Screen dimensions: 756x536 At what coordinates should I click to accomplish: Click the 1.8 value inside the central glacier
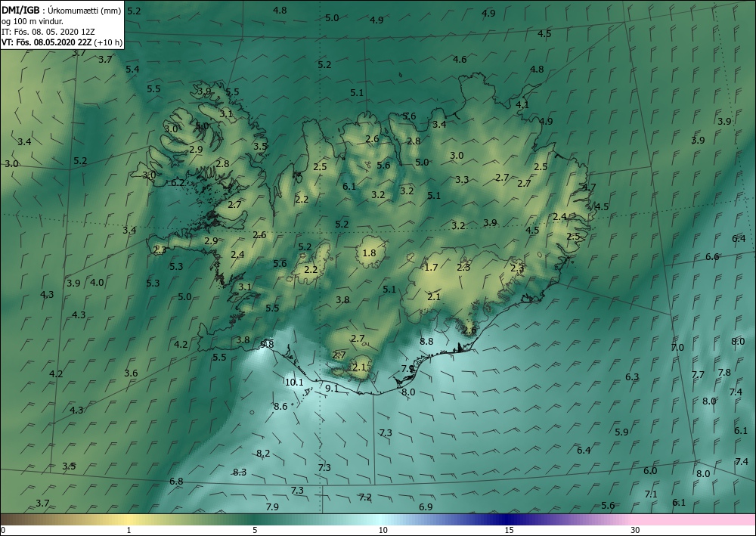tap(369, 253)
